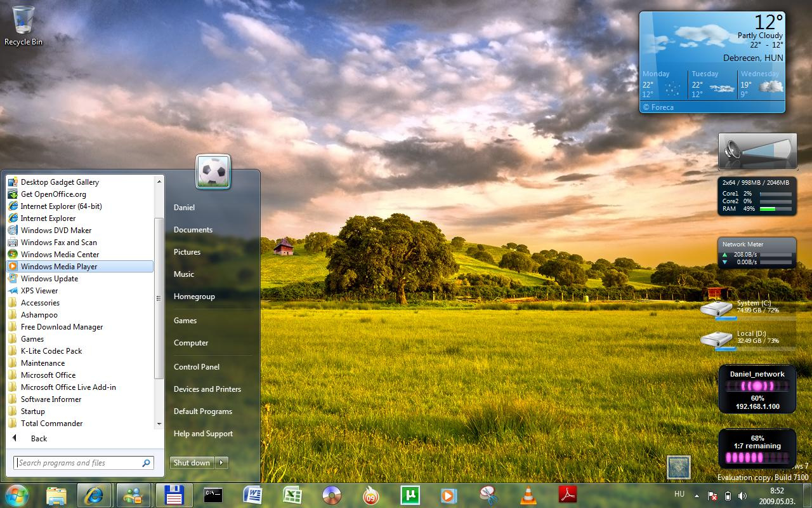Click the small picture thumbnail gadget

pos(678,467)
